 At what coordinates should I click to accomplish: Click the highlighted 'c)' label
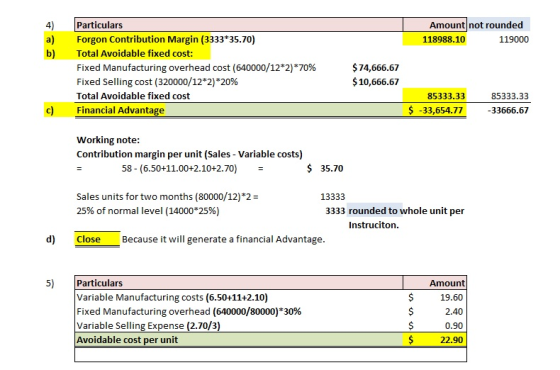(50, 110)
